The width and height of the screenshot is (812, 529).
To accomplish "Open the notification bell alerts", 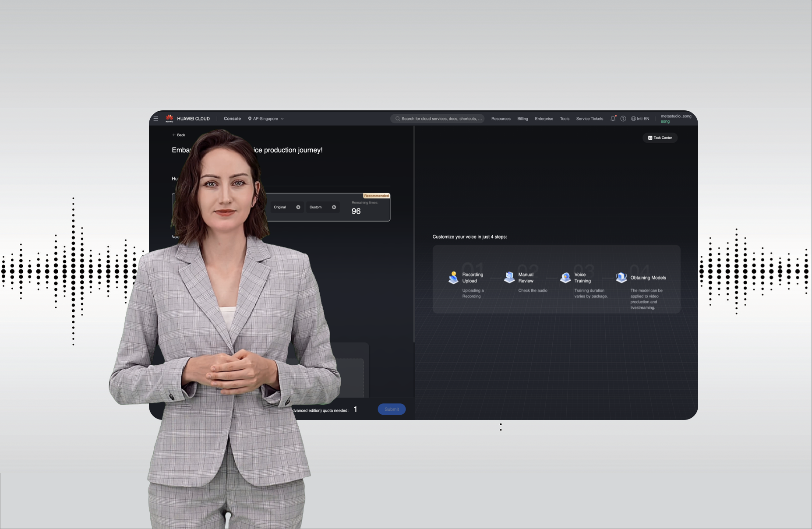I will coord(613,118).
